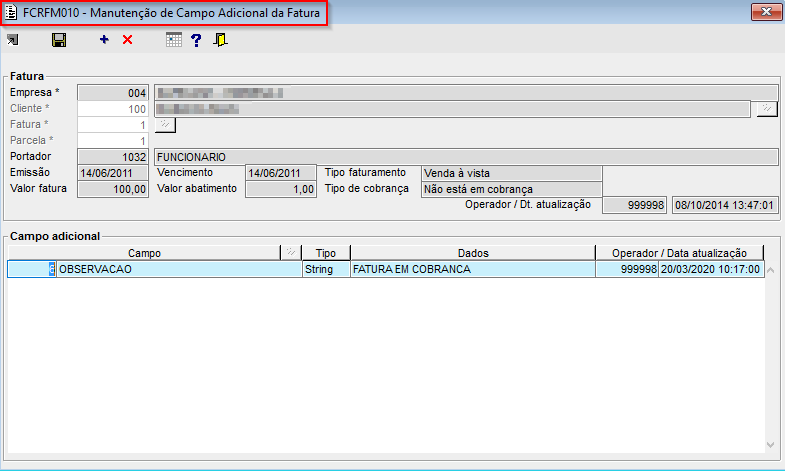The width and height of the screenshot is (785, 471).
Task: Select grid date cell 20/03/2020 10:17:00
Action: tap(711, 269)
